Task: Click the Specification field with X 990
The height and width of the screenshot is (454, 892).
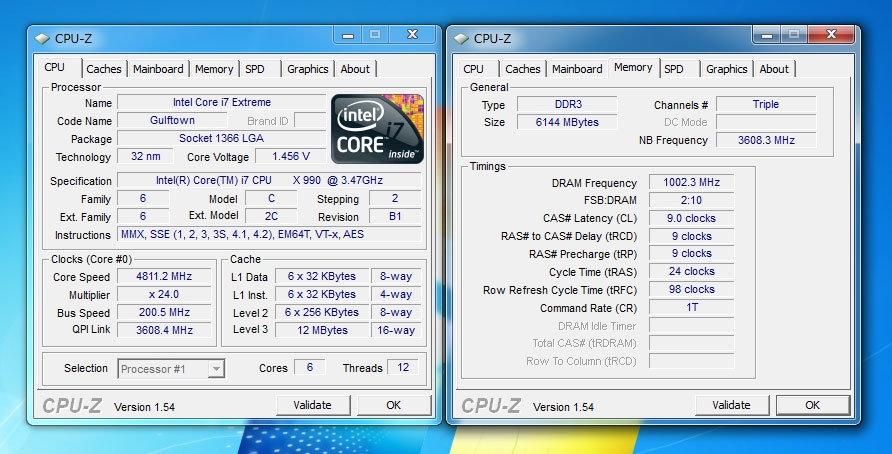Action: pos(269,180)
